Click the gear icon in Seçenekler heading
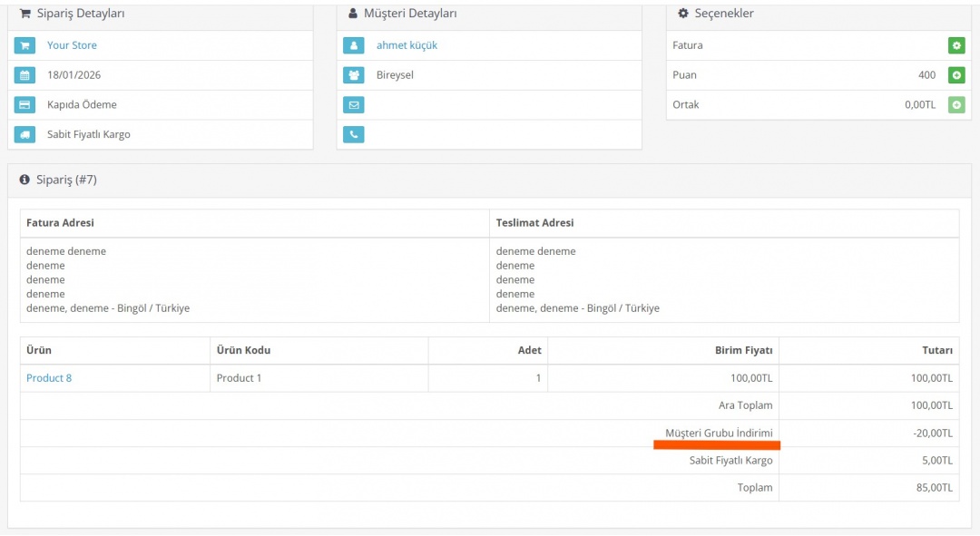 [x=683, y=14]
